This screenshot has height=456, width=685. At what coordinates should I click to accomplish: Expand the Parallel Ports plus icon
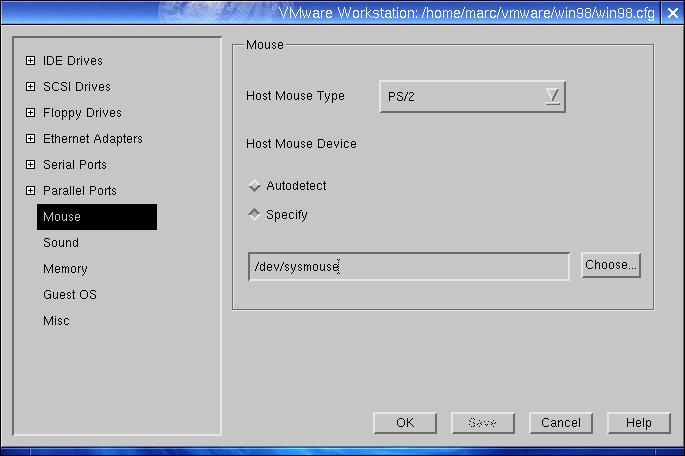[x=31, y=191]
